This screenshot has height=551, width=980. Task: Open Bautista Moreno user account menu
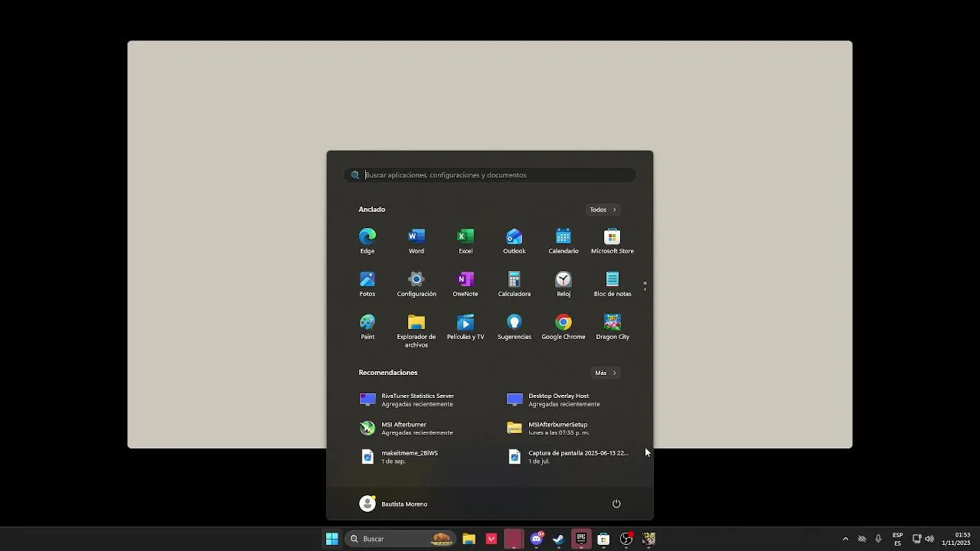click(394, 504)
